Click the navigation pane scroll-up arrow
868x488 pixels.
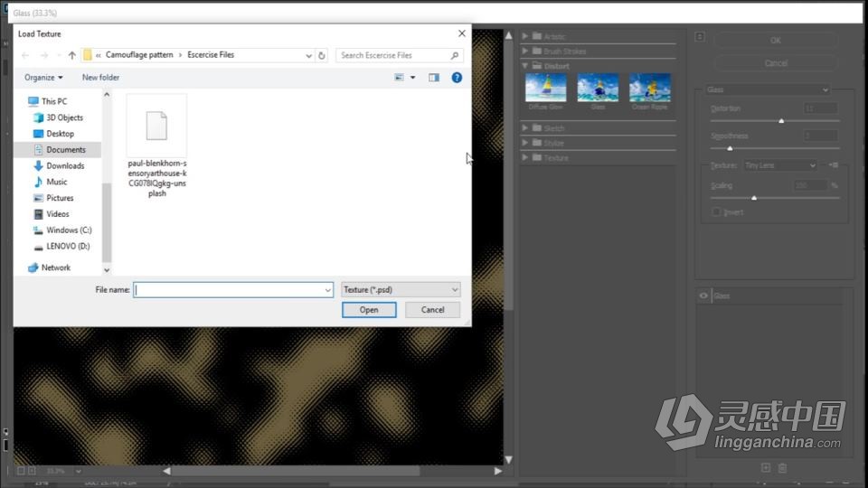(107, 95)
